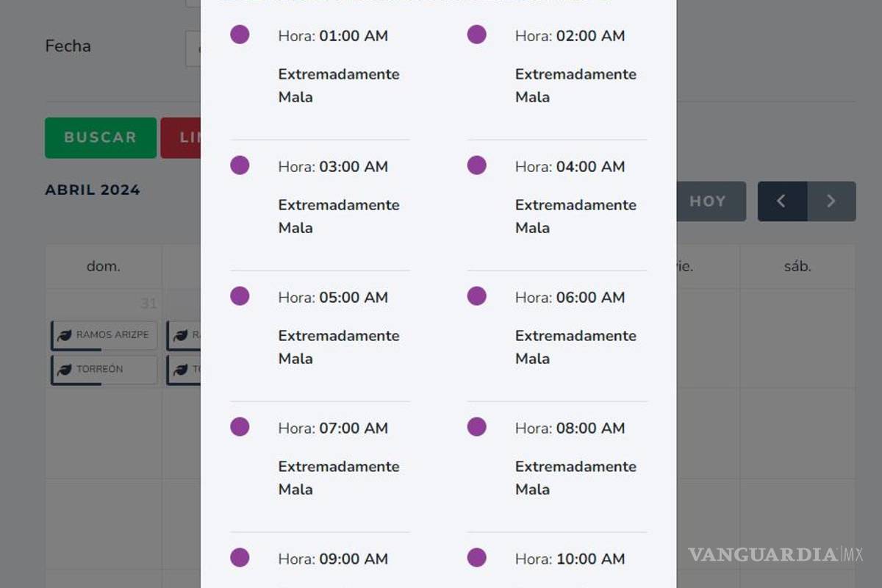Click the leaf icon on Ramos Arizpe event

click(x=65, y=335)
